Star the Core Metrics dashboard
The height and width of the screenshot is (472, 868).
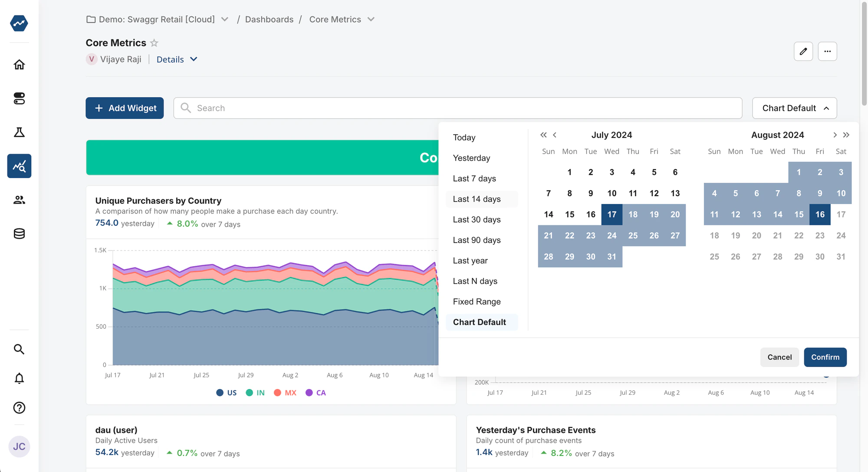point(154,43)
